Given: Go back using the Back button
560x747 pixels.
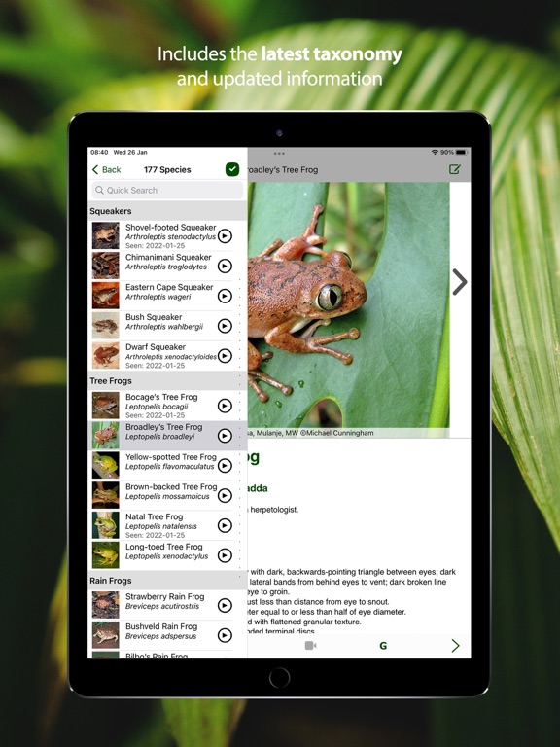Looking at the screenshot, I should pyautogui.click(x=107, y=170).
